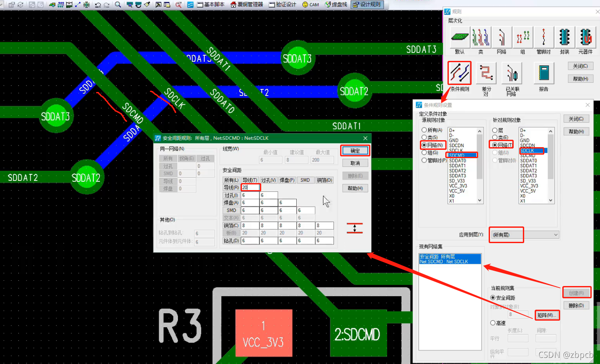Select SDCLK in the against net list
This screenshot has height=364, width=600.
point(533,150)
